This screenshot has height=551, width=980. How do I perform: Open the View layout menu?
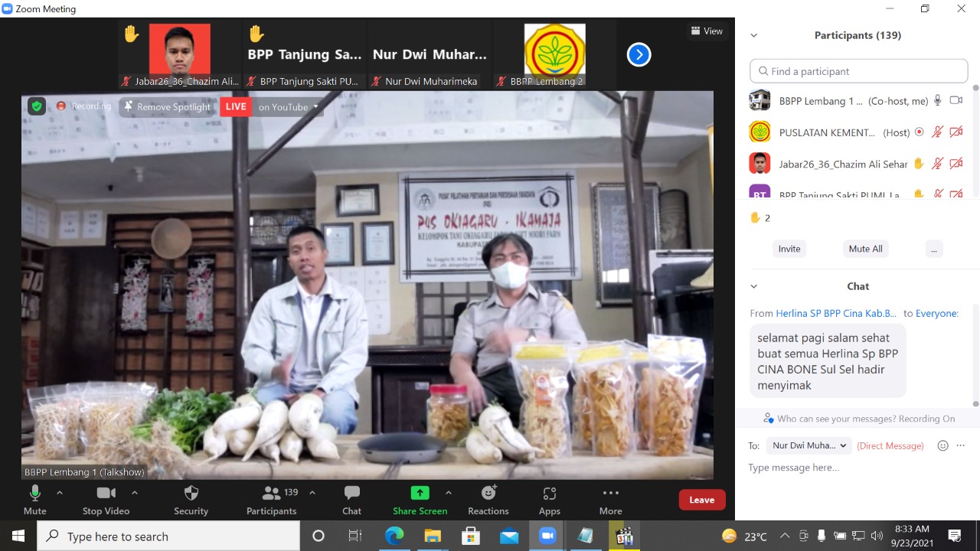tap(707, 31)
